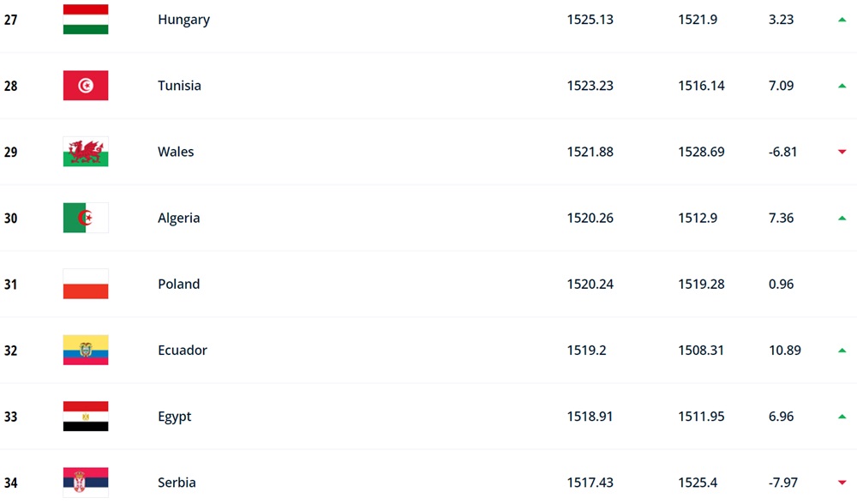857x504 pixels.
Task: Click the Ecuador flag icon
Action: click(x=85, y=350)
